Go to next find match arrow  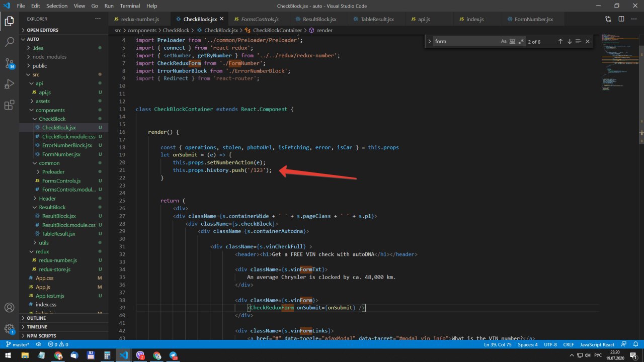(x=570, y=42)
